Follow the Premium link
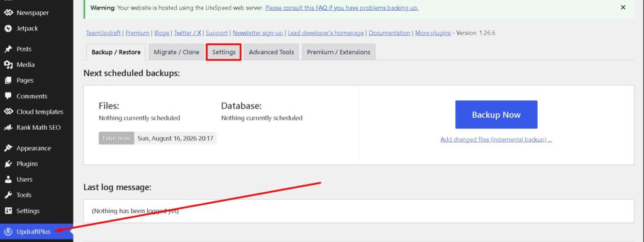This screenshot has height=242, width=644. pyautogui.click(x=137, y=33)
